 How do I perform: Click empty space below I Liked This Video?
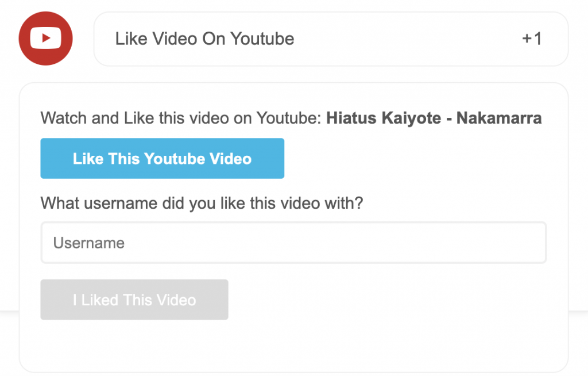point(293,346)
